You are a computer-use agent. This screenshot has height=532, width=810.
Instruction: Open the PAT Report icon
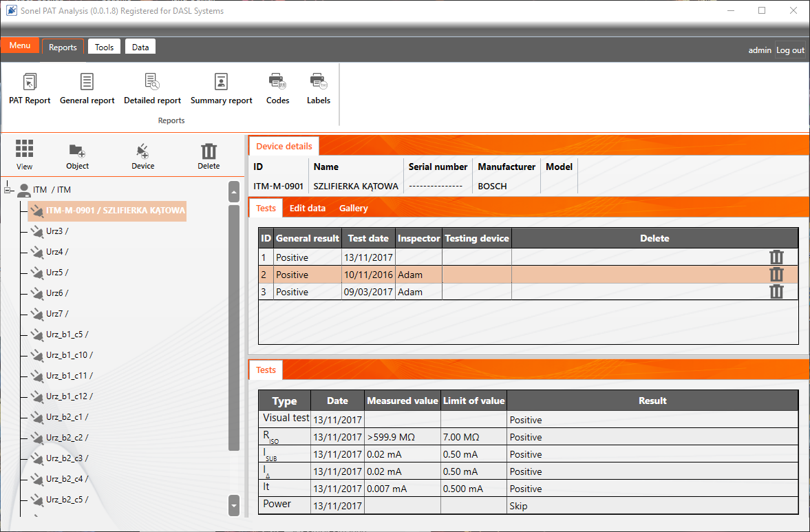coord(30,83)
